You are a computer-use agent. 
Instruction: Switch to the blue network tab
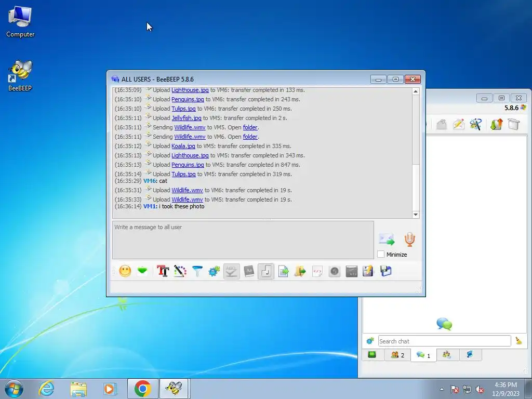[470, 355]
